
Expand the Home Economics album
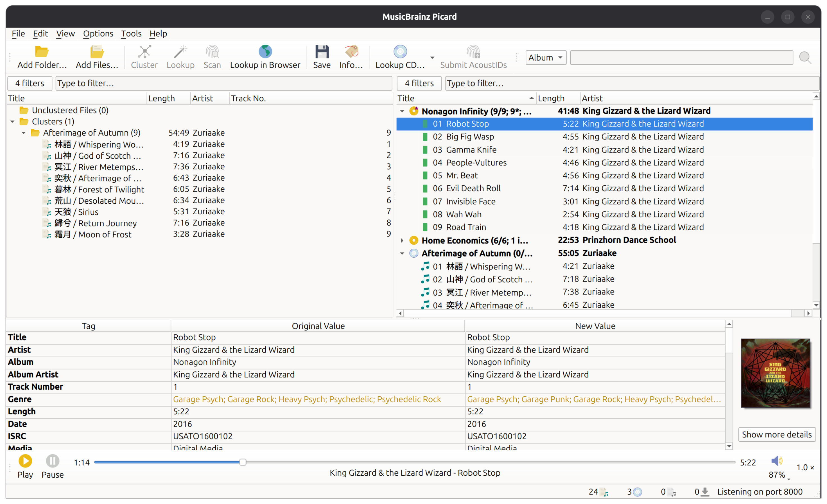click(x=402, y=240)
